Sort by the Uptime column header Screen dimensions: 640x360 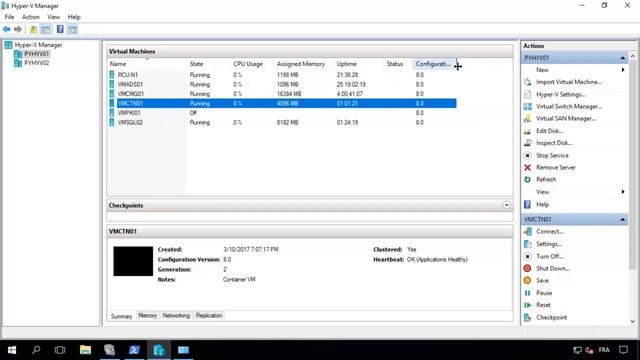pyautogui.click(x=359, y=64)
